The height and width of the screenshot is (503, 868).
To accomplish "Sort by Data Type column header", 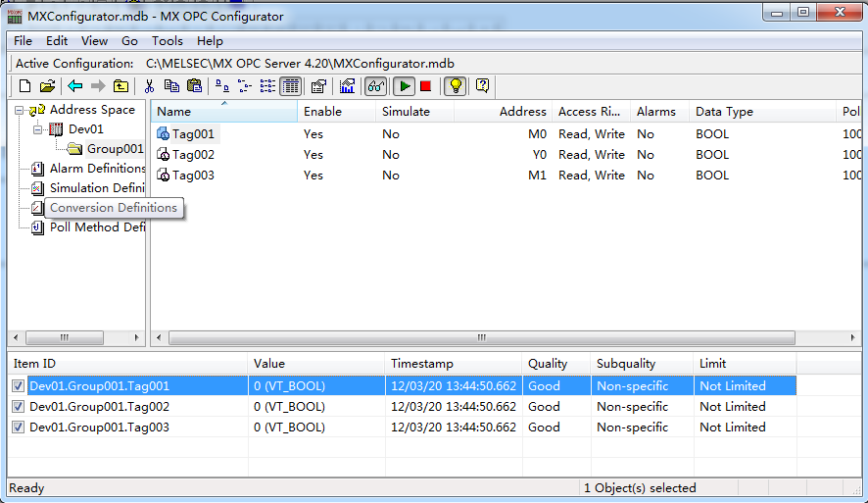I will tap(762, 112).
